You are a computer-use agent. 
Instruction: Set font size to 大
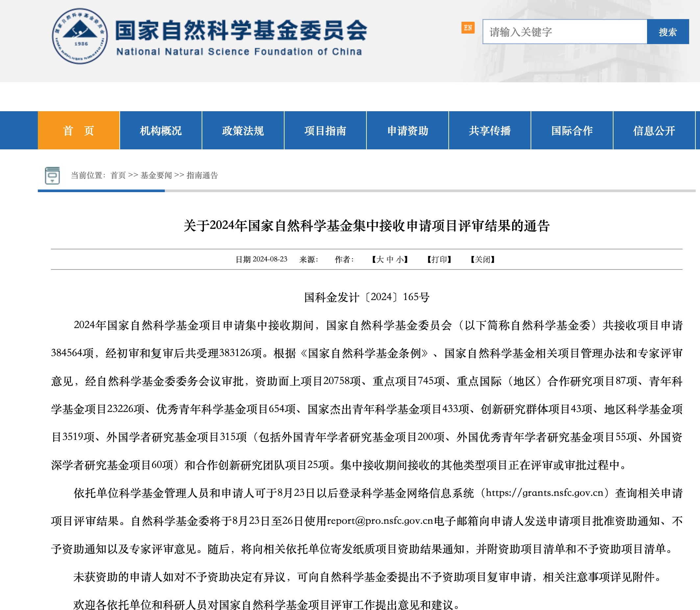pyautogui.click(x=380, y=259)
